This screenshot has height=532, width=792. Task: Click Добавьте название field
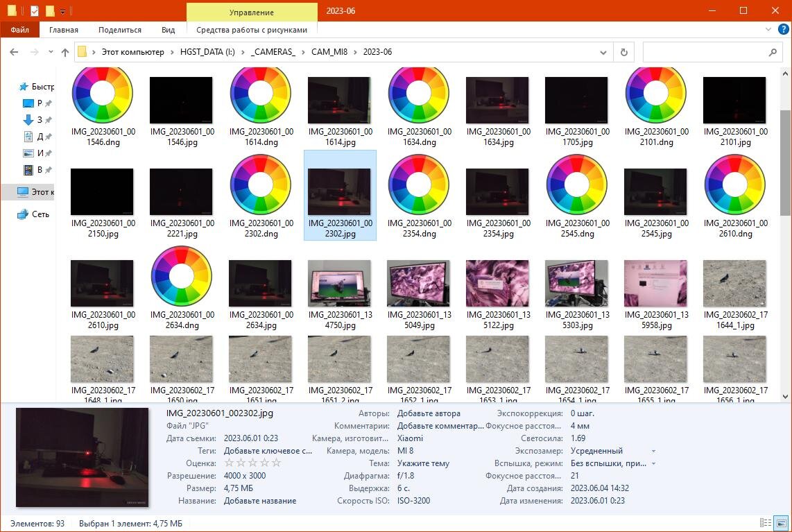coord(260,501)
